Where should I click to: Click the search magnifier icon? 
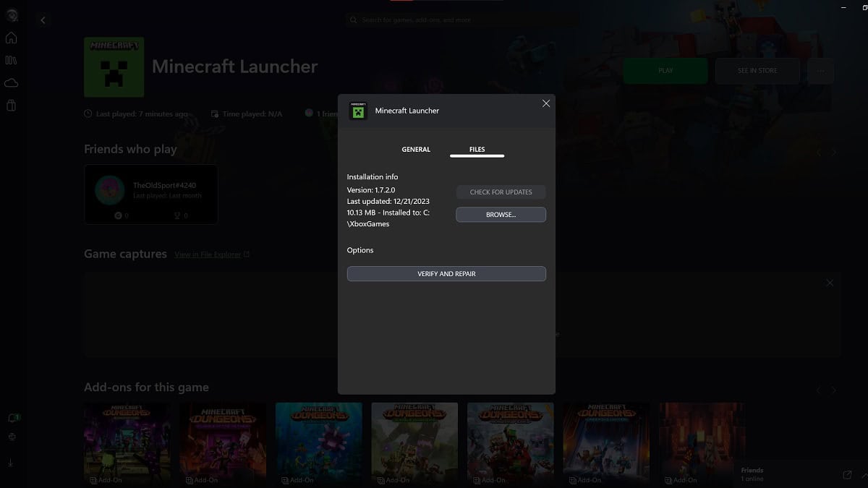point(353,20)
